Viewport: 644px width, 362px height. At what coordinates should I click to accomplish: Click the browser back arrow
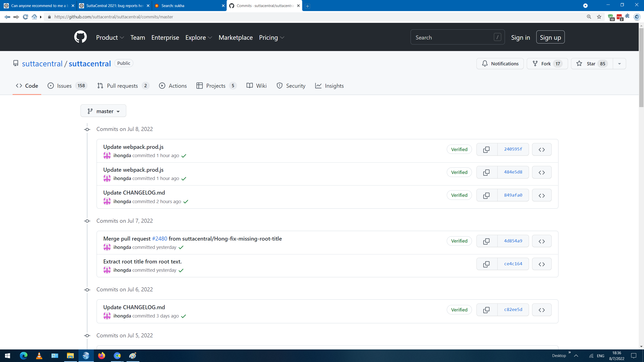coord(7,17)
